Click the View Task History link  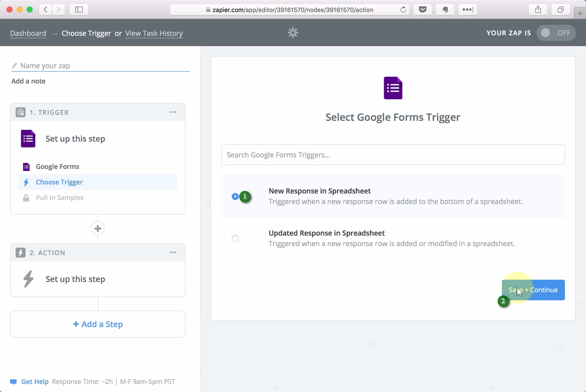pyautogui.click(x=154, y=33)
